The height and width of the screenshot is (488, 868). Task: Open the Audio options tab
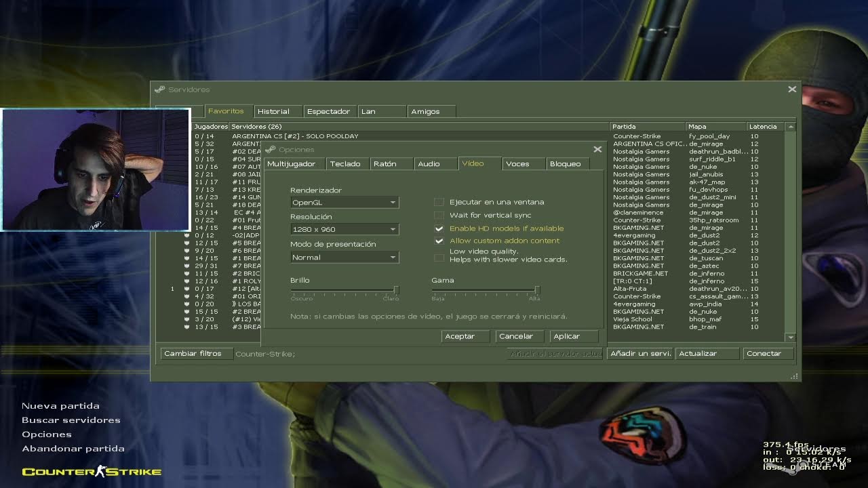point(435,163)
